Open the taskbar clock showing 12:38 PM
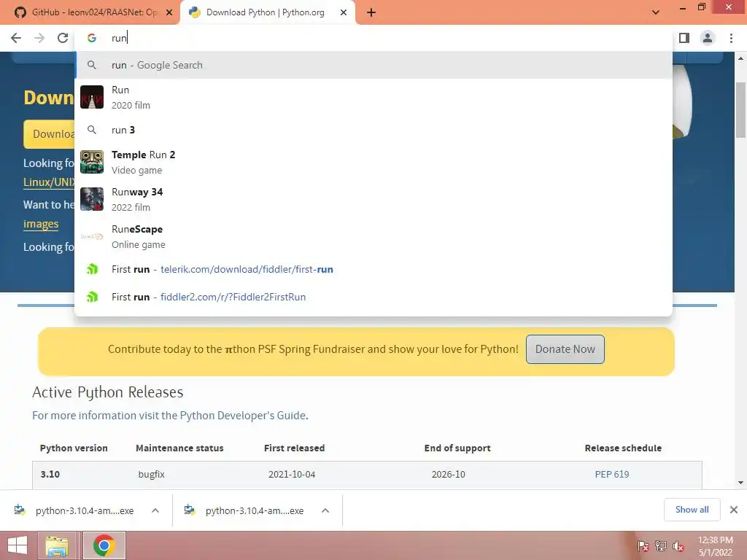The width and height of the screenshot is (747, 560). (x=715, y=546)
